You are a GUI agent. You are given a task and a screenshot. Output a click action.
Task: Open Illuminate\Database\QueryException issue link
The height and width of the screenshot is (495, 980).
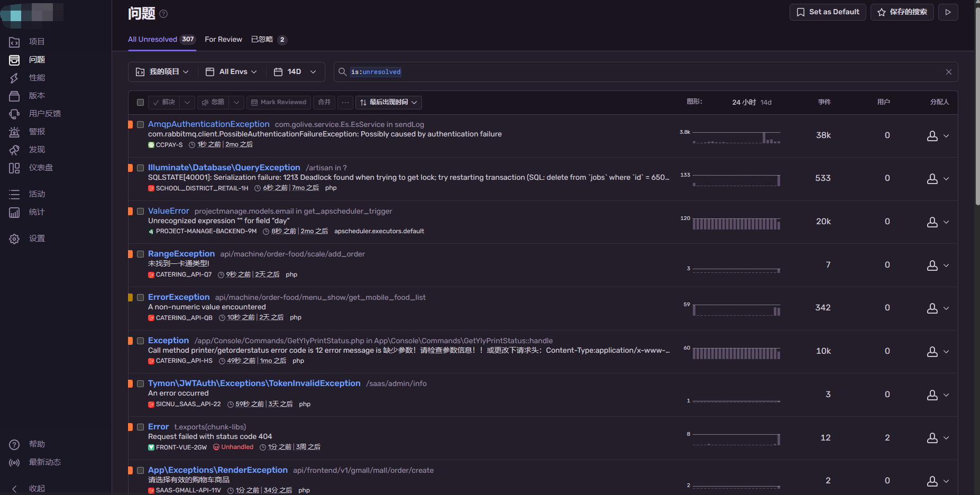[x=224, y=168]
